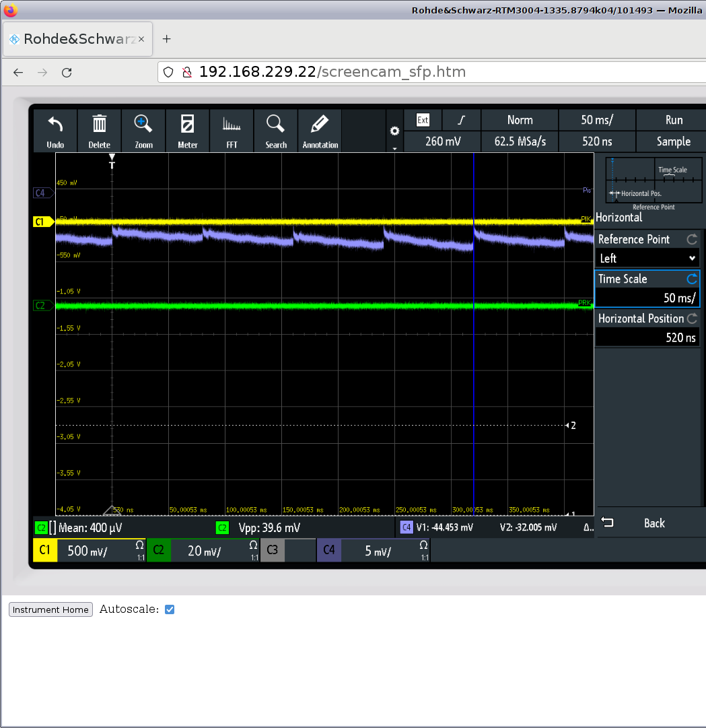Viewport: 706px width, 728px height.
Task: Open the Meter tool
Action: [188, 125]
